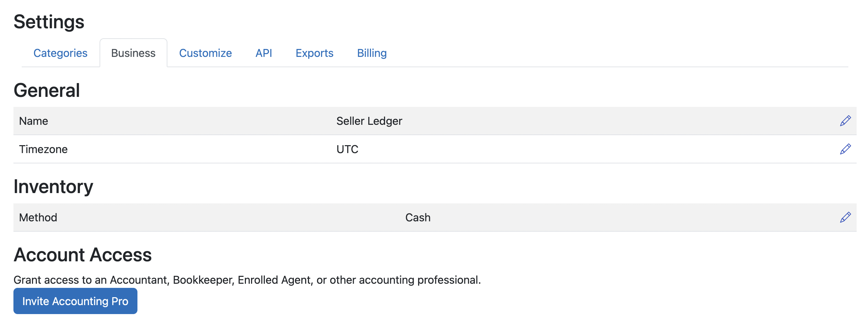Open the Billing tab

[x=371, y=53]
